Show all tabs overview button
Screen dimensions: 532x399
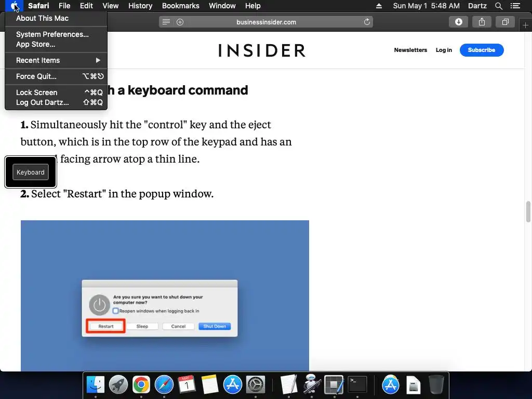click(x=505, y=22)
